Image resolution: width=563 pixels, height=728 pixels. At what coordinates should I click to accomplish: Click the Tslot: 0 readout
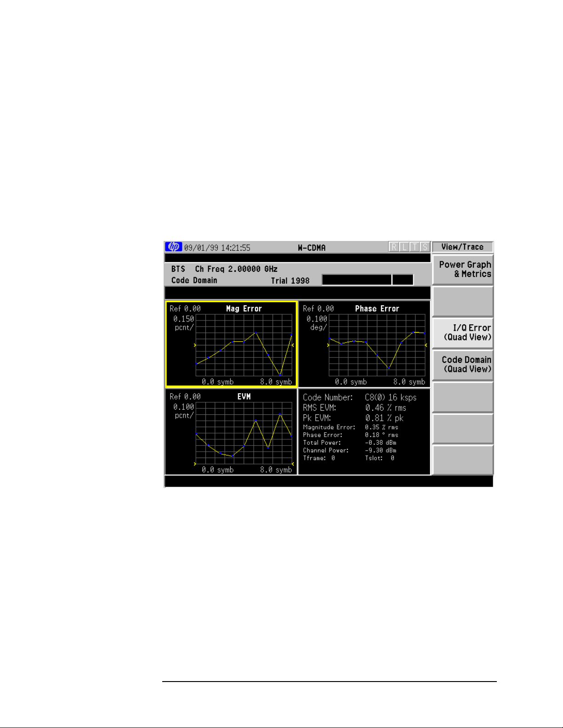(380, 458)
